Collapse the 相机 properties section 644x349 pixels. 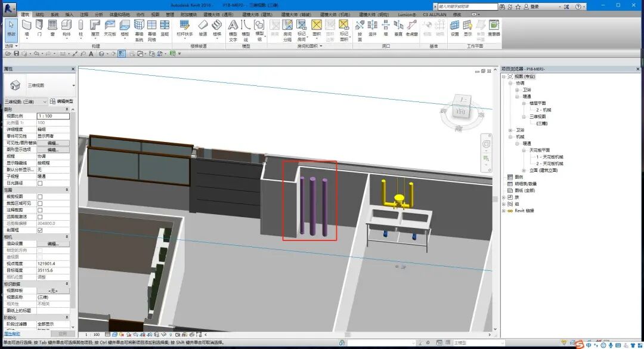pyautogui.click(x=67, y=237)
